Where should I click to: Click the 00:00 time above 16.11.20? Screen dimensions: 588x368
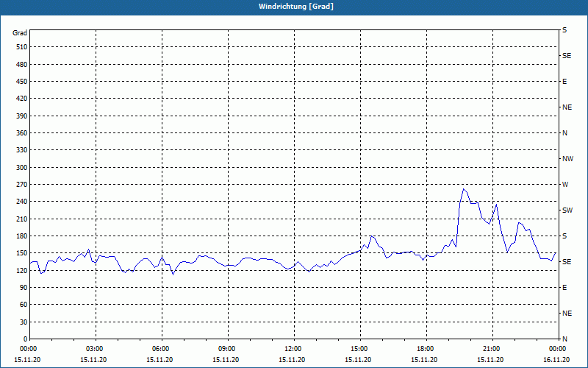pos(558,349)
